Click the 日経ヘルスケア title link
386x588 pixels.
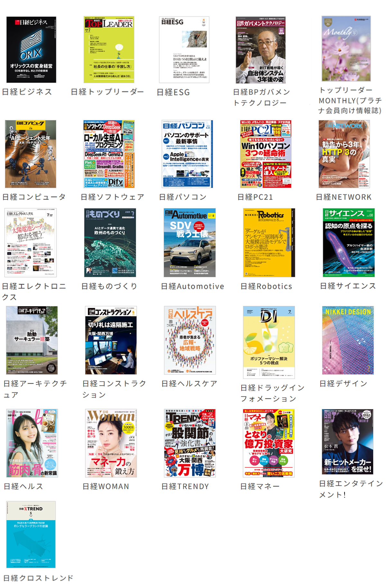tap(189, 384)
